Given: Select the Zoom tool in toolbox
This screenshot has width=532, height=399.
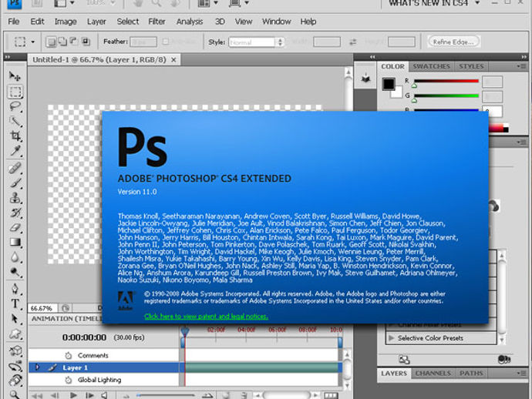Looking at the screenshot, I should [x=15, y=394].
